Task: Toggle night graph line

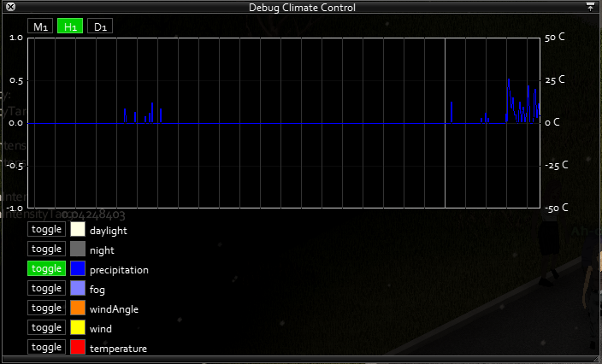Action: (x=46, y=249)
